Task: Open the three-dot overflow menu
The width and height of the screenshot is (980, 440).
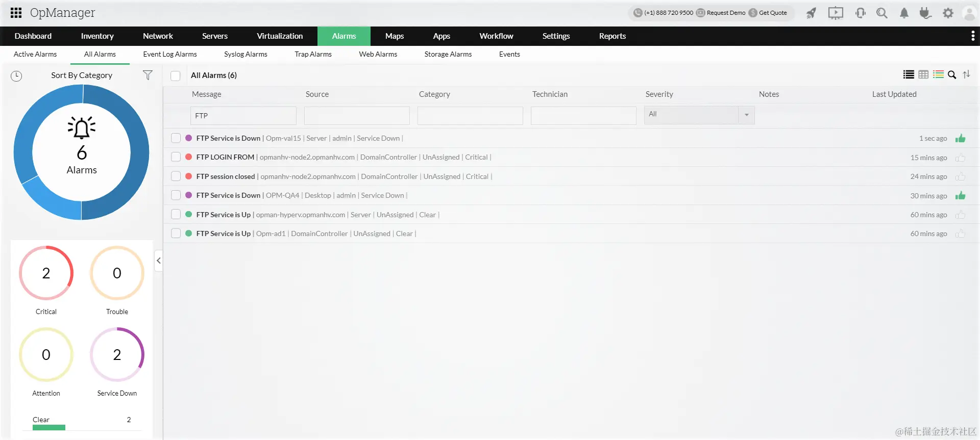Action: 973,36
